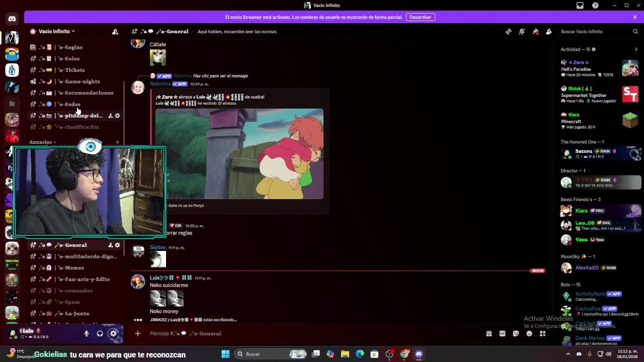Open the Hell's Paradise activity card

pos(600,68)
